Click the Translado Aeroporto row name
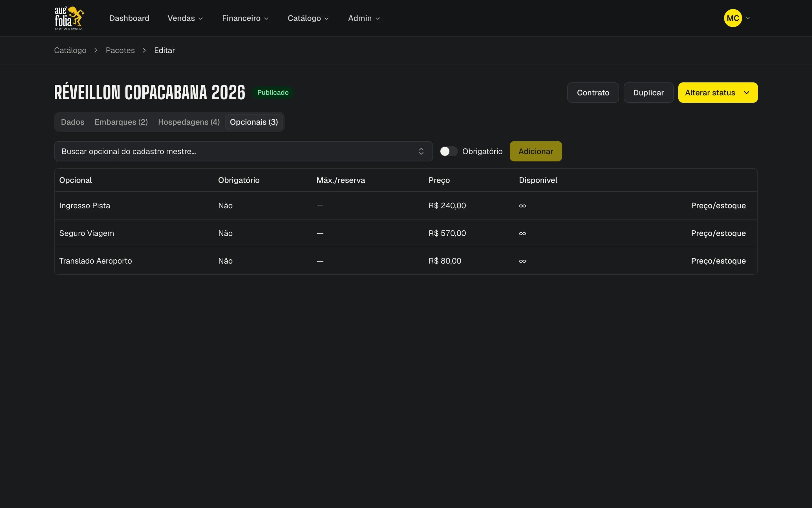 pos(95,261)
